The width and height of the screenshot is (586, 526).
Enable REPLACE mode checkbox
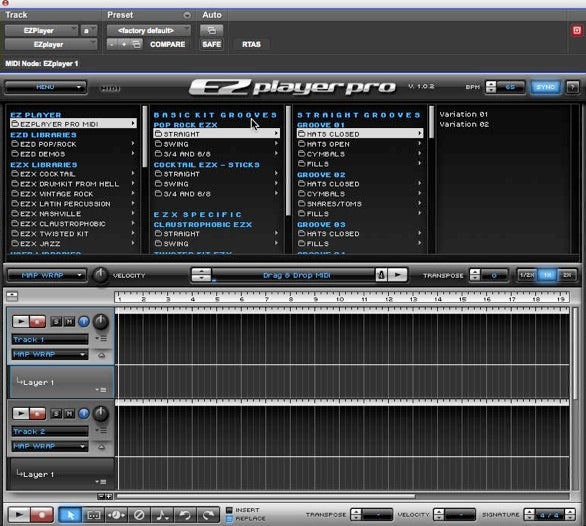coord(229,519)
